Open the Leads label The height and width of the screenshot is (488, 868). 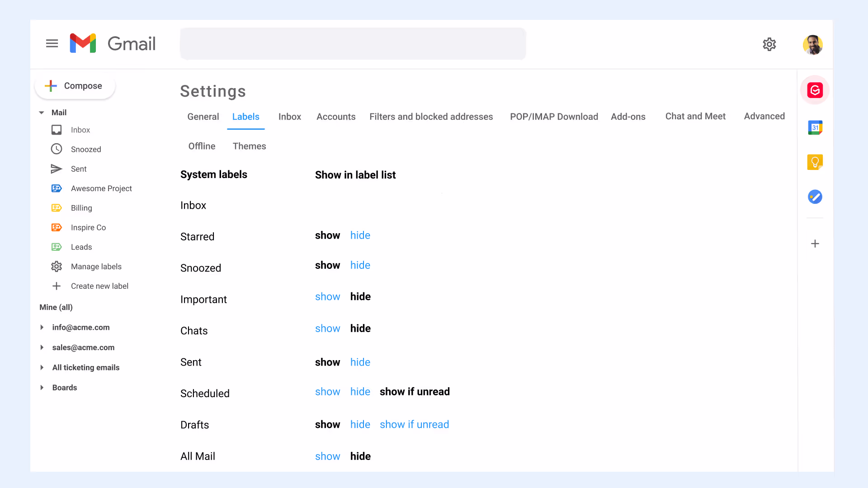coord(81,247)
